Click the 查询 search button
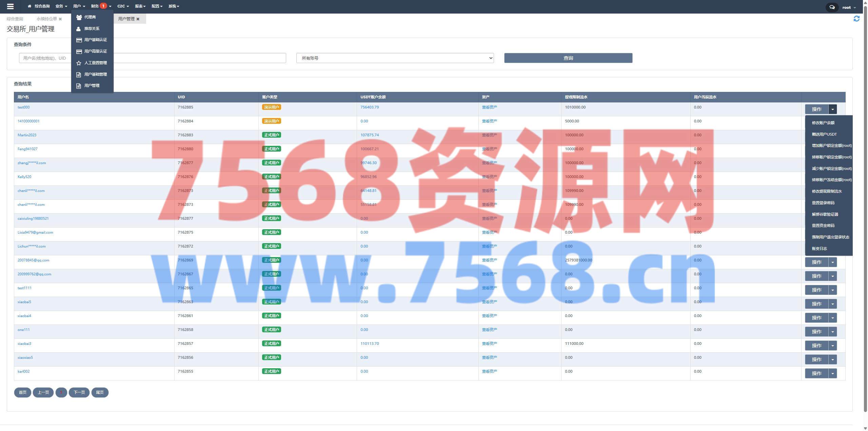The width and height of the screenshot is (868, 431). pyautogui.click(x=568, y=58)
